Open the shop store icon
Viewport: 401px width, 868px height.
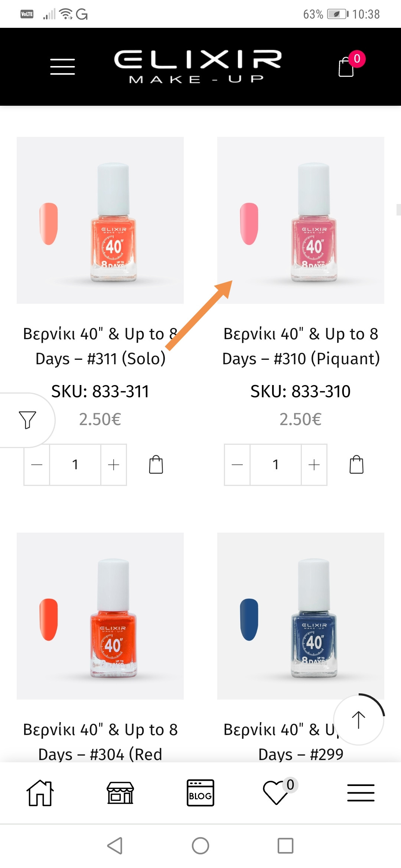click(x=120, y=793)
